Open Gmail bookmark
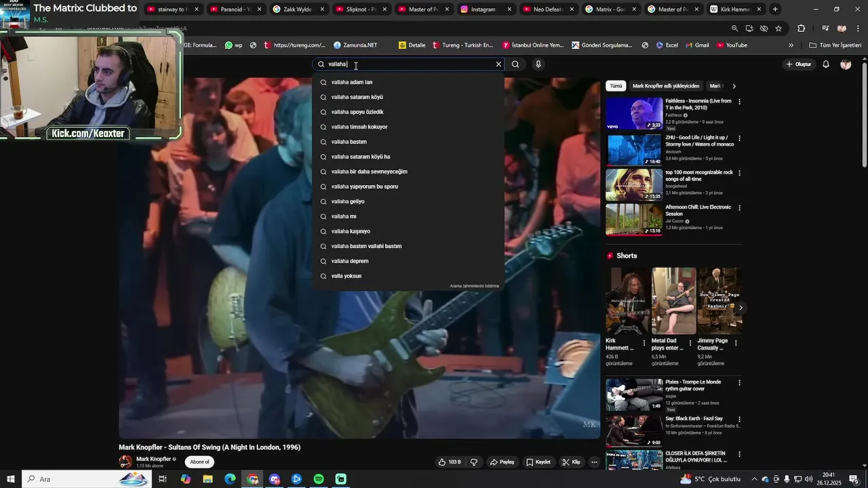The image size is (868, 488). point(697,45)
